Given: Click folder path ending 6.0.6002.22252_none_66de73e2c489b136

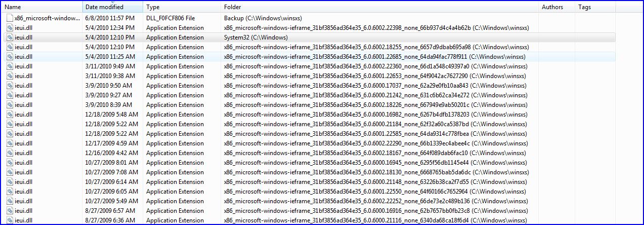Looking at the screenshot, I should pyautogui.click(x=375, y=201).
